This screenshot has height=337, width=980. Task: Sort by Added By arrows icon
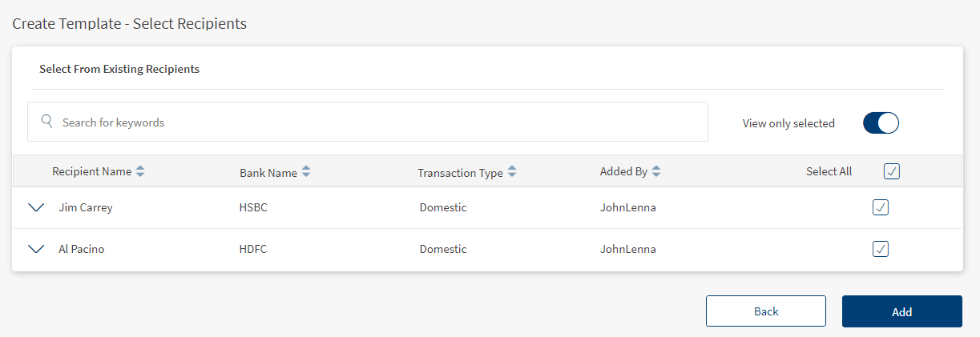click(x=656, y=171)
